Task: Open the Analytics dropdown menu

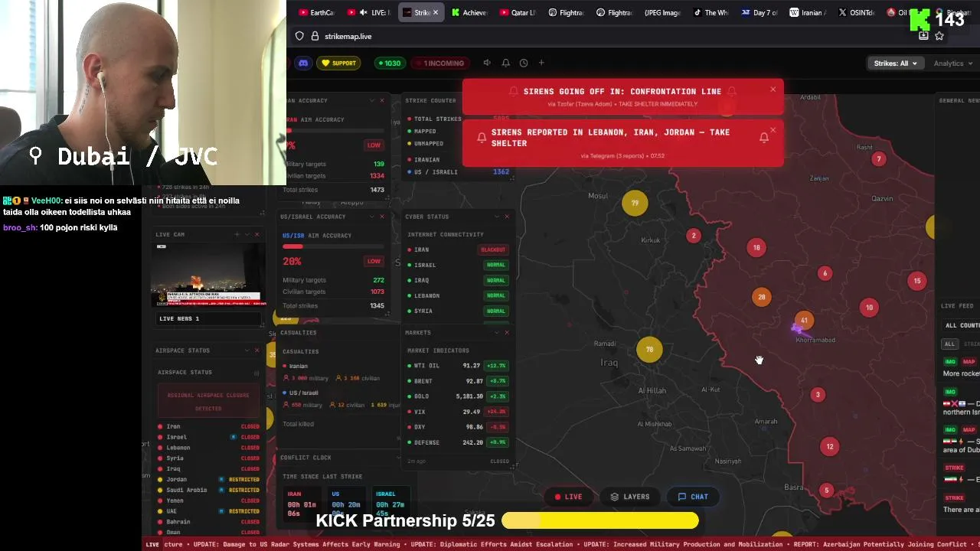Action: (952, 64)
